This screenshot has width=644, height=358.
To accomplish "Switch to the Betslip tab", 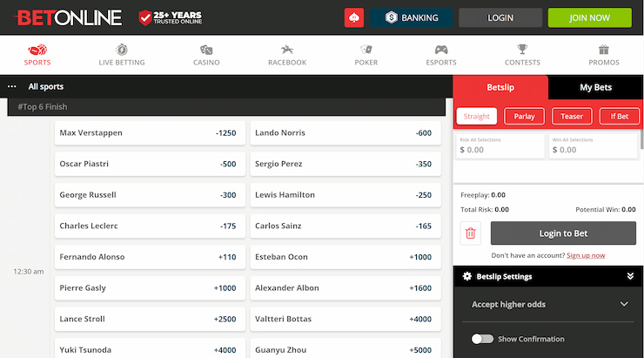I will tap(500, 87).
